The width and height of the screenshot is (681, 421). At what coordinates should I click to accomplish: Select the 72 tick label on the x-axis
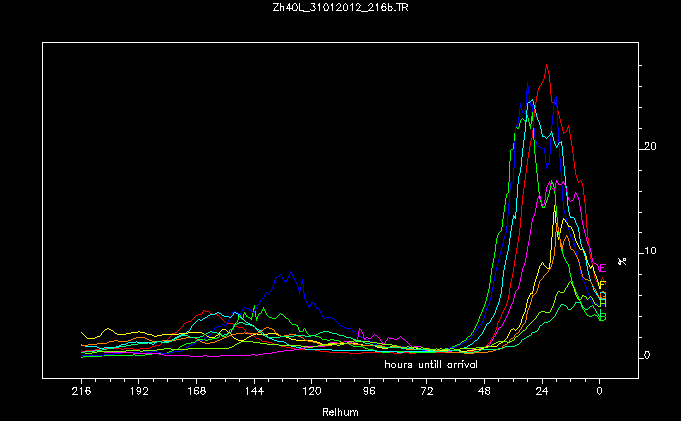point(427,393)
